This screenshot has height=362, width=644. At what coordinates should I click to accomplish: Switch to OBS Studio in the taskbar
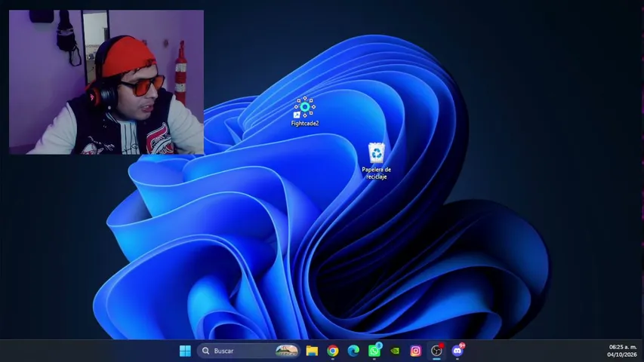coord(436,351)
